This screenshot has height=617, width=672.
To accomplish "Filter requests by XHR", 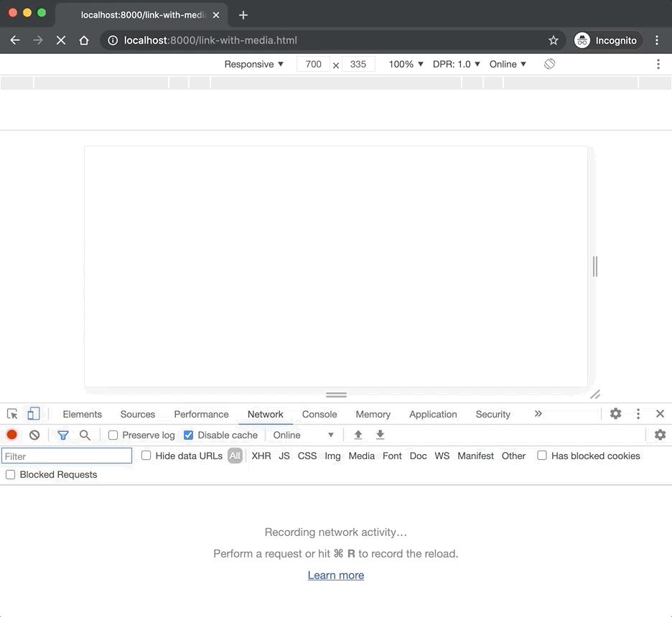I will tap(261, 456).
